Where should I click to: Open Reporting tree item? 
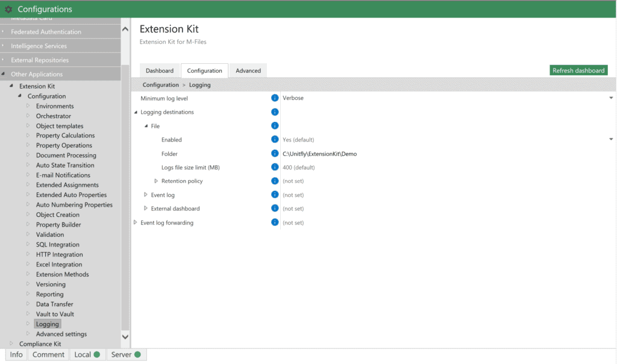click(x=49, y=294)
